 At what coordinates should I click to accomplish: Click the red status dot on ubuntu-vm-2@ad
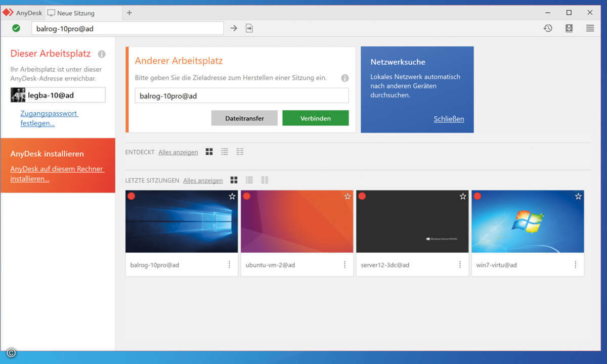click(x=247, y=196)
